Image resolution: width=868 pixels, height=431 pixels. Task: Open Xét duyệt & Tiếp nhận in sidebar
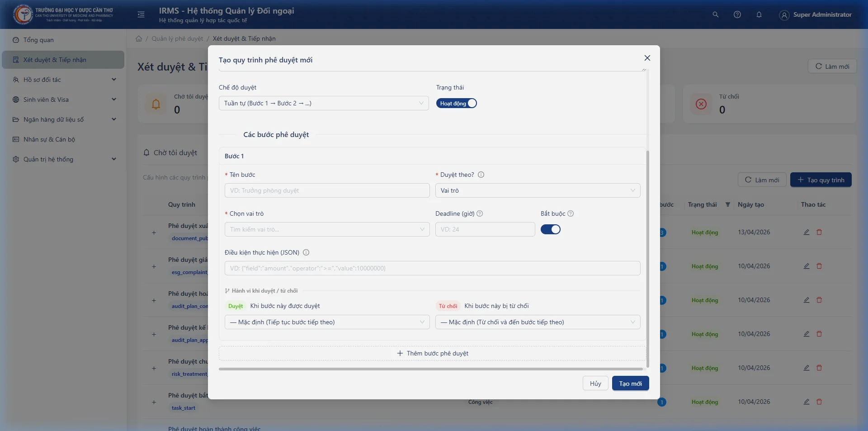tap(63, 60)
